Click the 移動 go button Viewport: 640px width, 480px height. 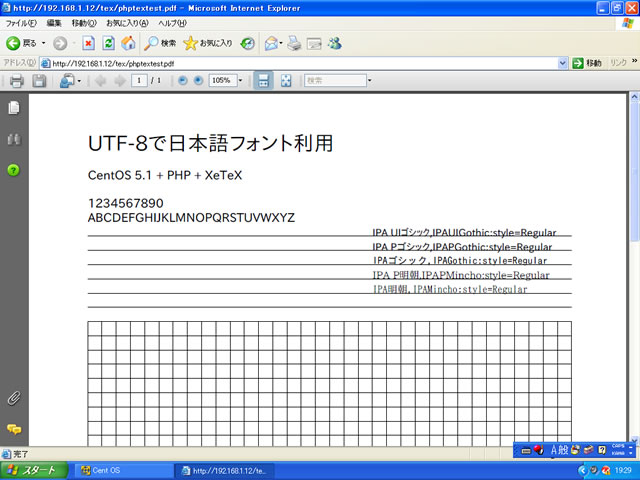[x=588, y=62]
